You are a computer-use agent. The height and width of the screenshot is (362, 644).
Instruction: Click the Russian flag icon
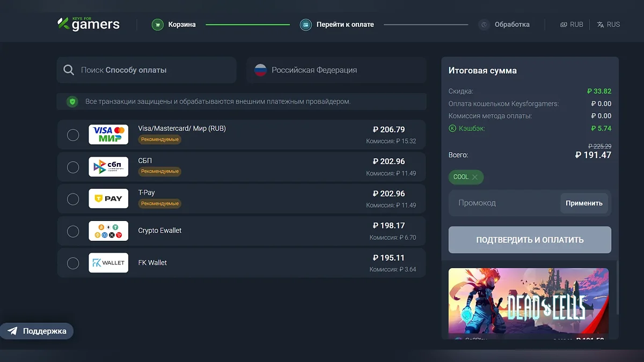[x=260, y=70]
